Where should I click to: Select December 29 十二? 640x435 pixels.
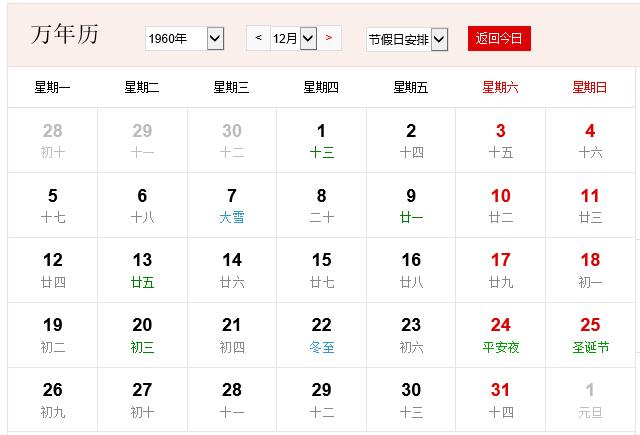point(322,399)
